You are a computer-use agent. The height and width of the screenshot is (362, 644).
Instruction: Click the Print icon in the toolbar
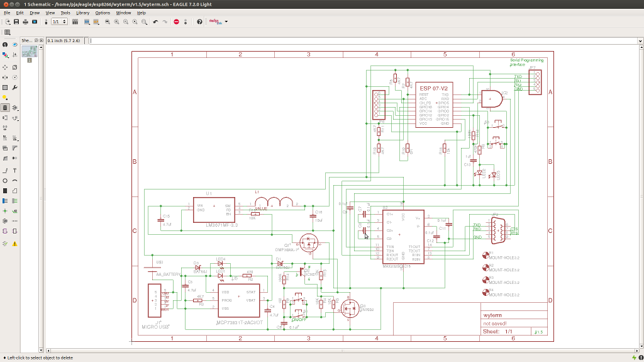tap(25, 21)
